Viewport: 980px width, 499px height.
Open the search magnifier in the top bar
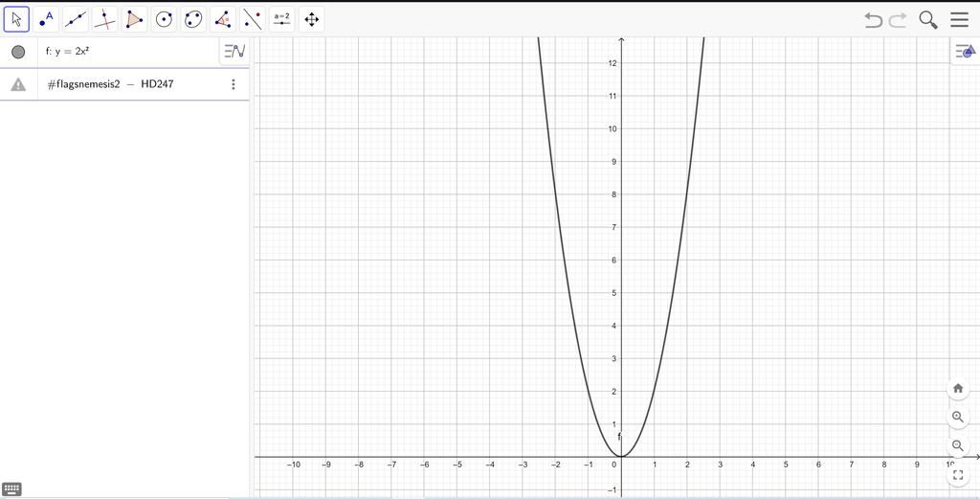[x=928, y=20]
